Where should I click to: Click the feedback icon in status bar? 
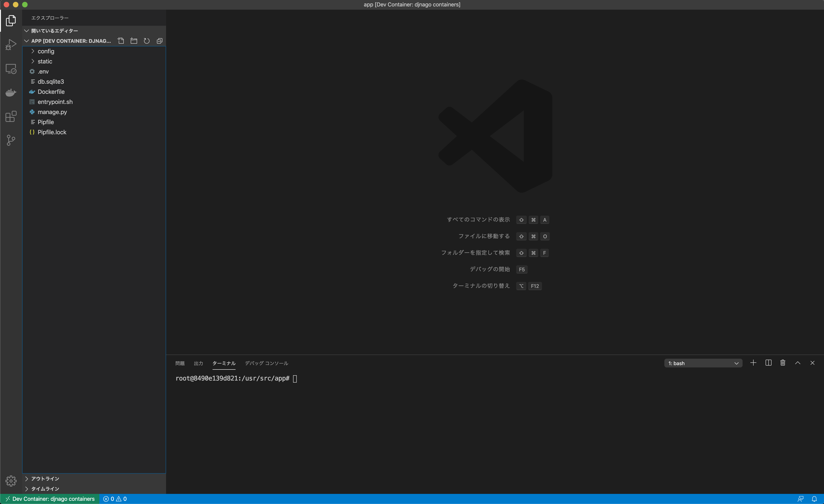tap(801, 499)
